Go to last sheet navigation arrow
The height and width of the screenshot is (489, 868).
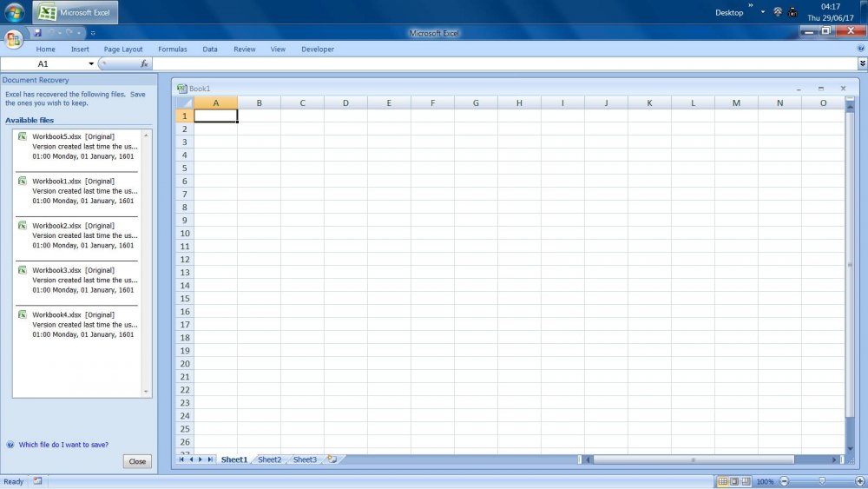coord(210,459)
